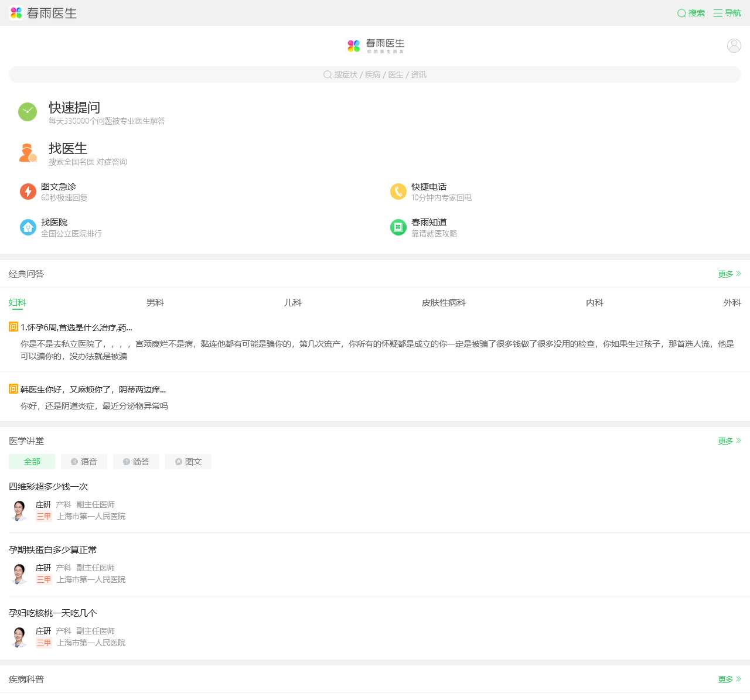This screenshot has width=750, height=700.
Task: Click 三甲 badge under 孕期铁蛋白多少算正常
Action: click(x=44, y=580)
